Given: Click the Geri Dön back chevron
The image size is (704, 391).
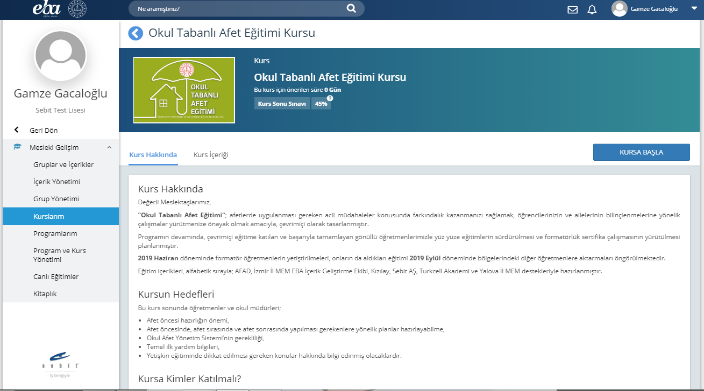Looking at the screenshot, I should pos(17,130).
